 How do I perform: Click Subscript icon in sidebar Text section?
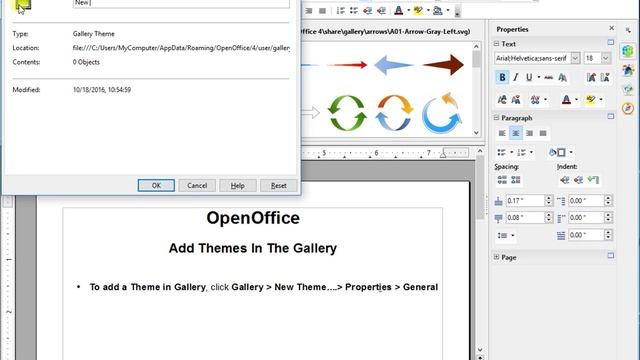coord(516,99)
